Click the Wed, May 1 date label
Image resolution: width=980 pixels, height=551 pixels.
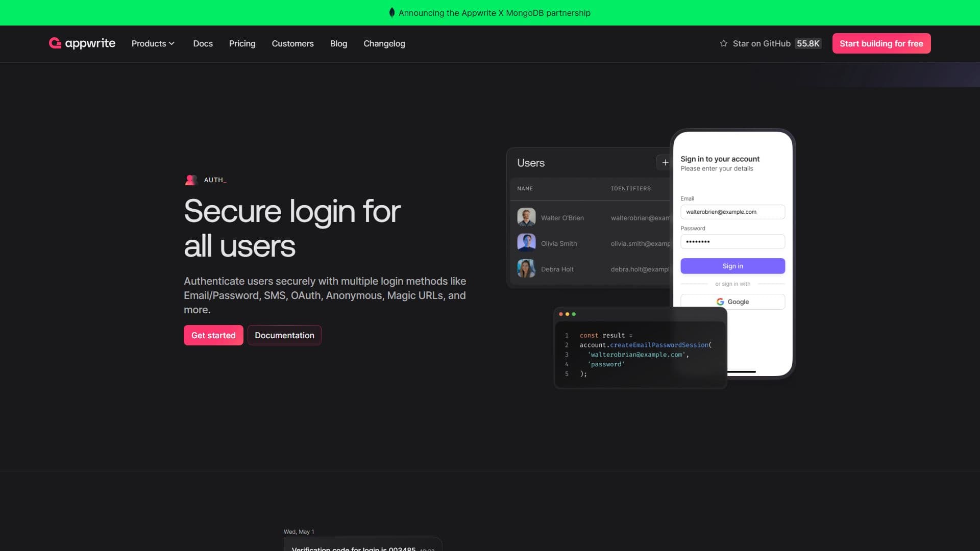pos(299,532)
